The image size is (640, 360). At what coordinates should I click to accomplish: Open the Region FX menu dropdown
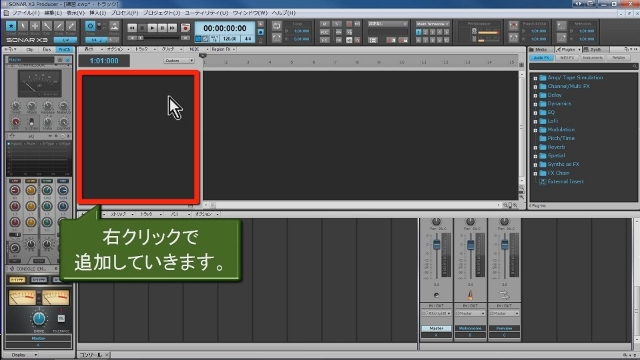223,49
